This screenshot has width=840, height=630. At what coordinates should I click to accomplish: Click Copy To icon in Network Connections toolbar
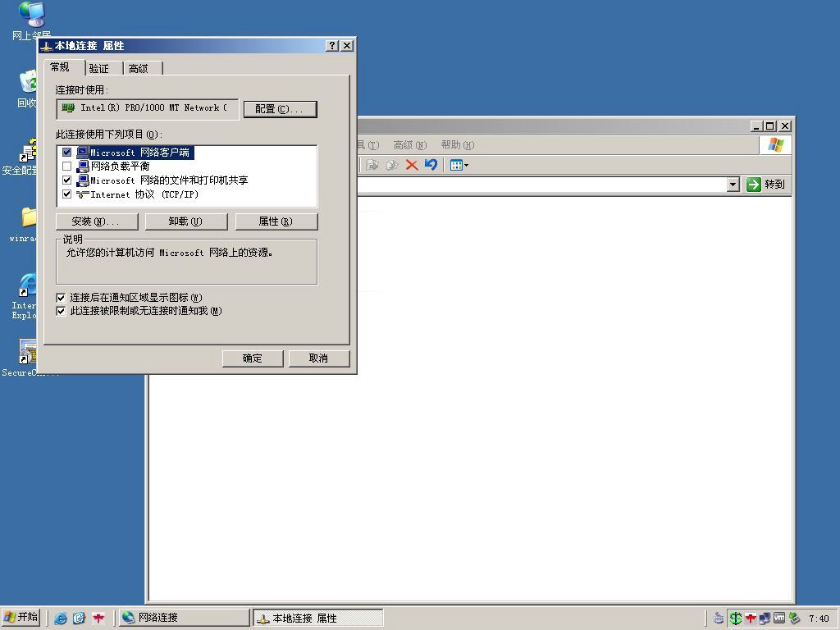pos(392,165)
